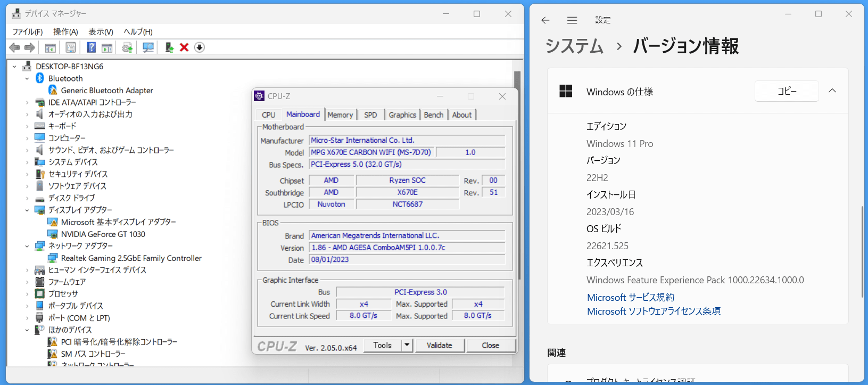Screen dimensions: 868x385
Task: Click the red X uninstall device icon
Action: point(184,47)
